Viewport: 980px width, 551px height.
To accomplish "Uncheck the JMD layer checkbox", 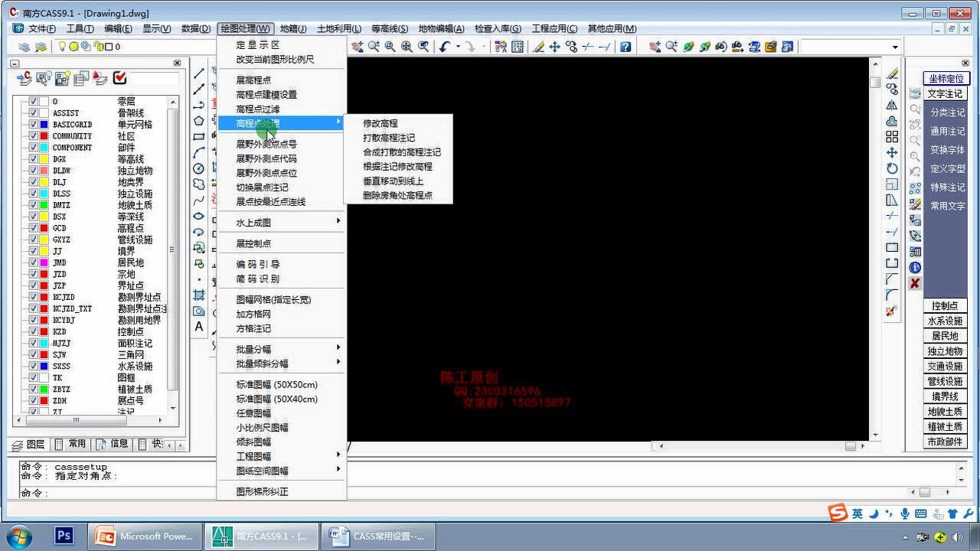I will click(x=33, y=262).
